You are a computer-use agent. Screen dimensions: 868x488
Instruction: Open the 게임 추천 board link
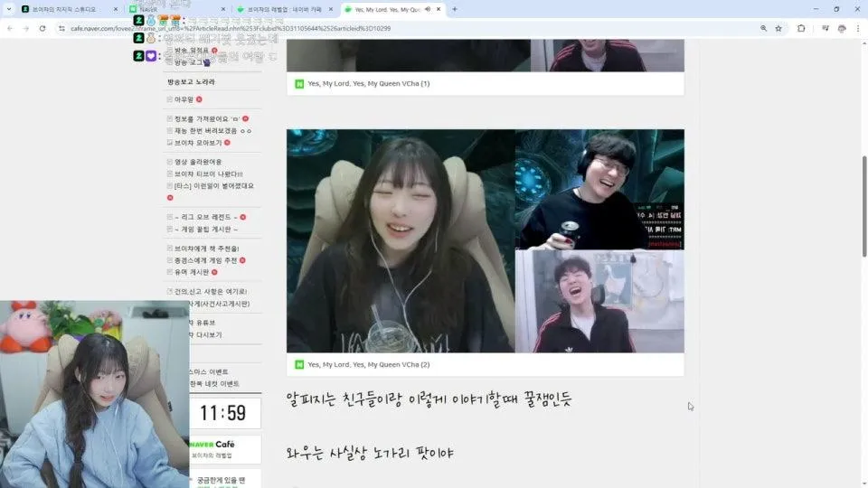tap(206, 260)
